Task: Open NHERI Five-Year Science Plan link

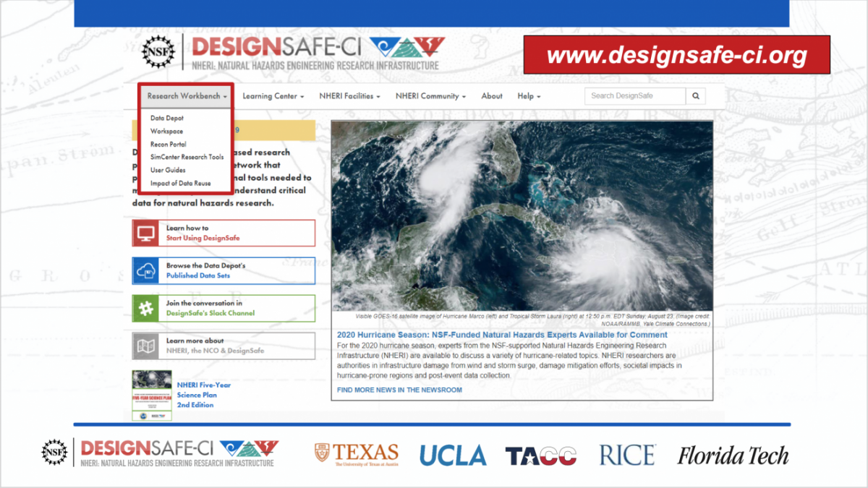Action: pyautogui.click(x=204, y=395)
